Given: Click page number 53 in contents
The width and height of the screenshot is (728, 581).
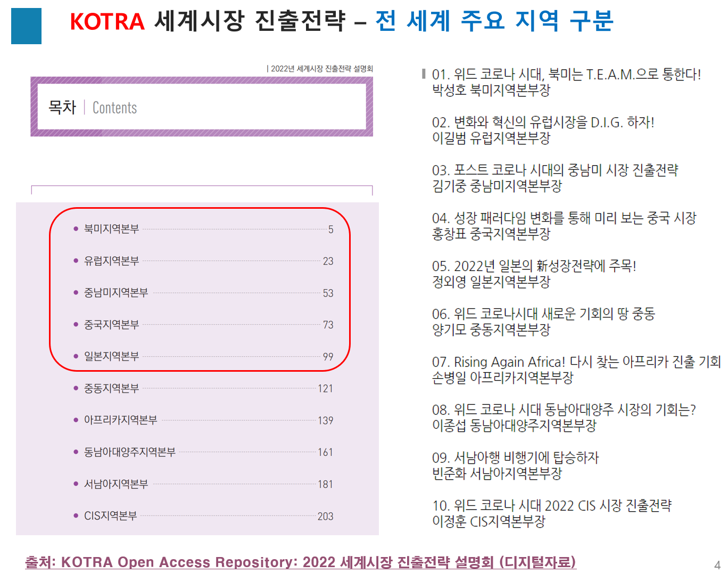Looking at the screenshot, I should tap(328, 293).
